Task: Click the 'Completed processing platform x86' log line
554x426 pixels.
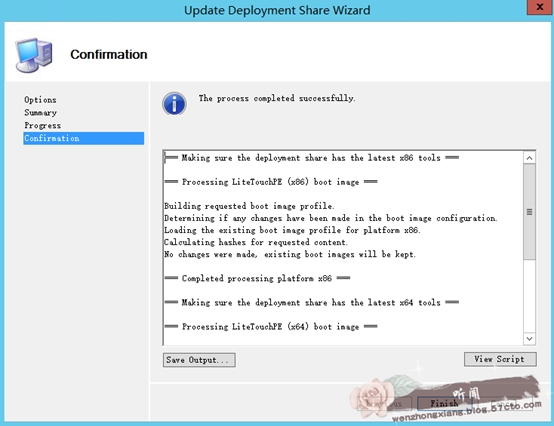Action: (257, 278)
